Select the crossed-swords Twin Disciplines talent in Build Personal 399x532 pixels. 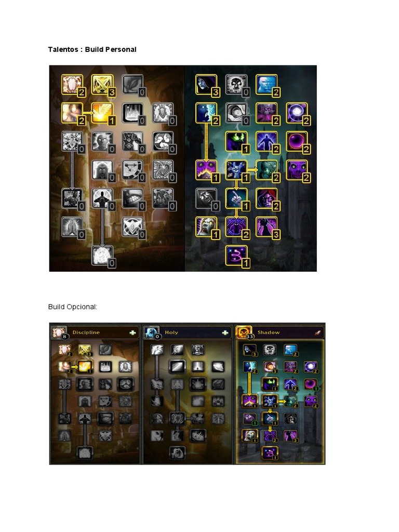[102, 85]
